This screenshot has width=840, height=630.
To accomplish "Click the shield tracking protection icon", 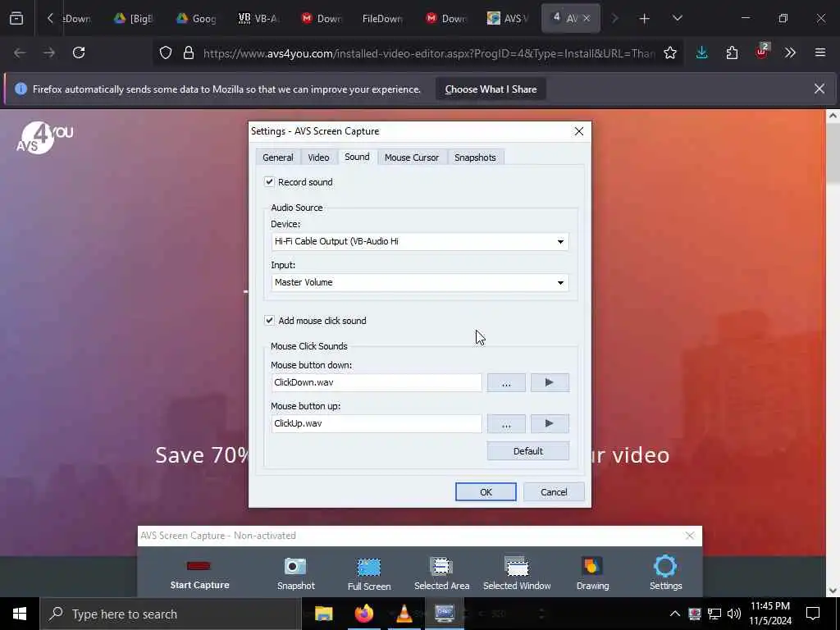I will pos(166,52).
